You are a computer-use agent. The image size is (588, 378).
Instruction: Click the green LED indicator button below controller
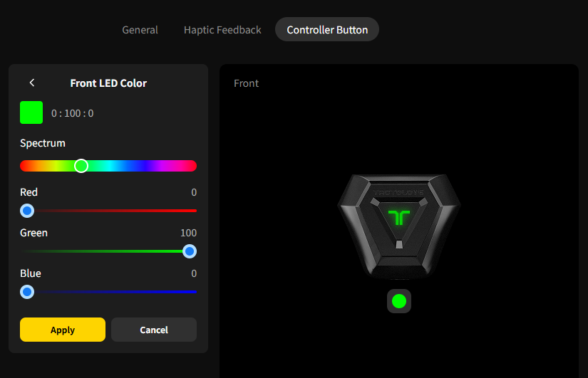(x=399, y=301)
